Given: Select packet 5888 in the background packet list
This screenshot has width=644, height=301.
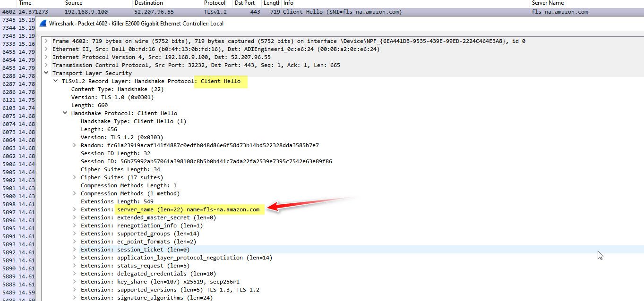Looking at the screenshot, I should click(18, 284).
